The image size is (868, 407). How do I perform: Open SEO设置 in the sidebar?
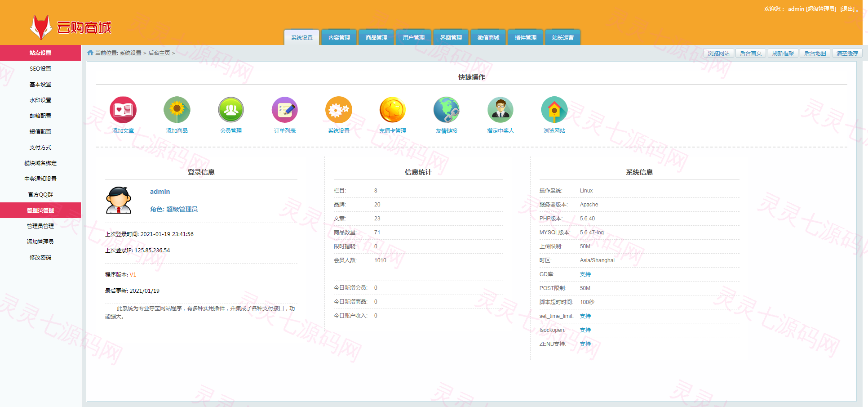point(40,68)
